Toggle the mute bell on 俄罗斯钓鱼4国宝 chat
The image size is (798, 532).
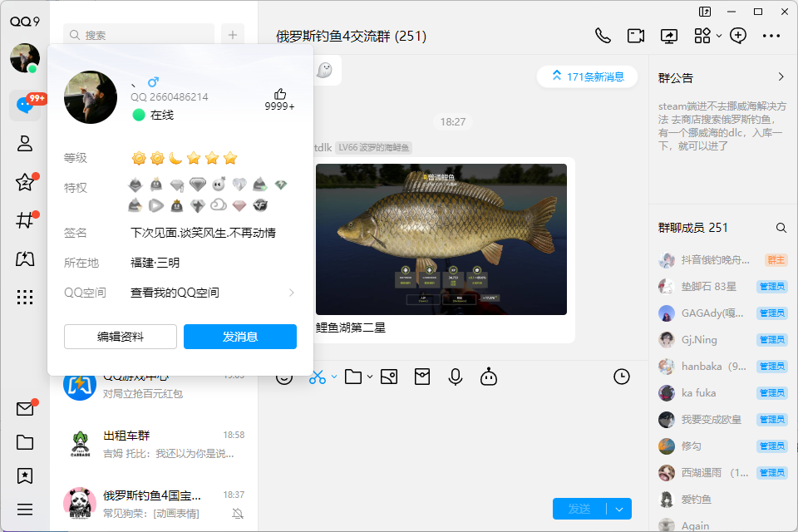(238, 513)
